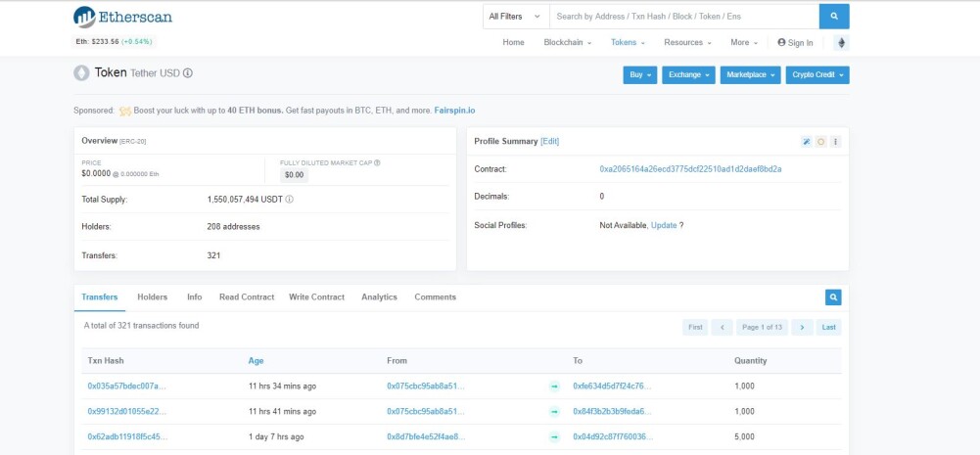
Task: Switch to the Read Contract tab
Action: click(247, 296)
